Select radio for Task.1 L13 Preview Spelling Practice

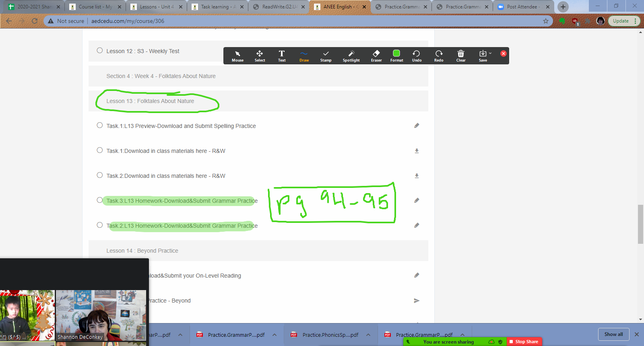[x=100, y=125]
